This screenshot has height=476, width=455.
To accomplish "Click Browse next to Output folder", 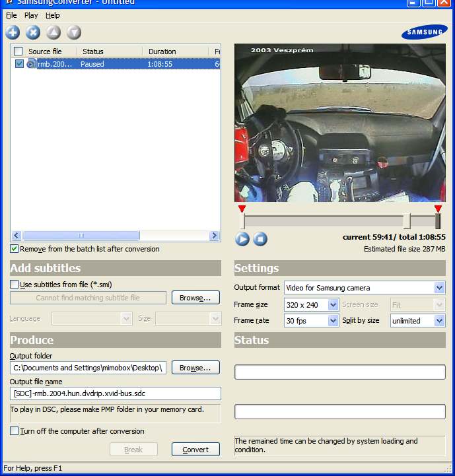I will (x=195, y=368).
